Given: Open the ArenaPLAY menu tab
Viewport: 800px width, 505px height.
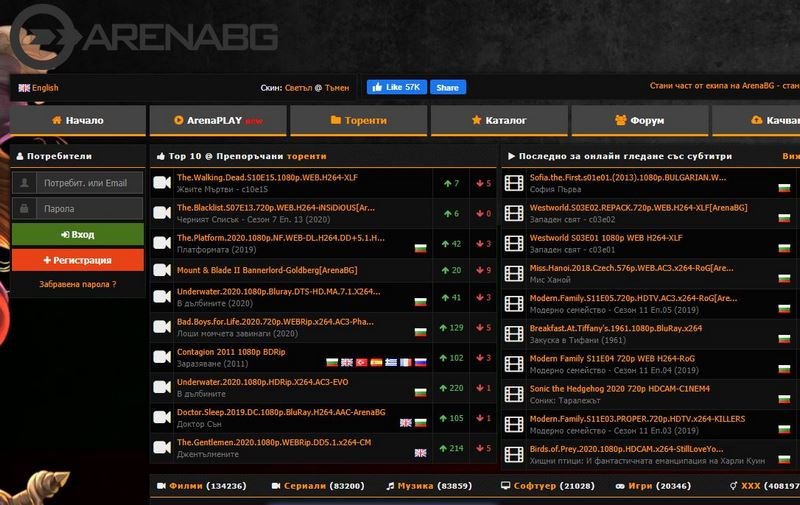Looking at the screenshot, I should [x=218, y=120].
